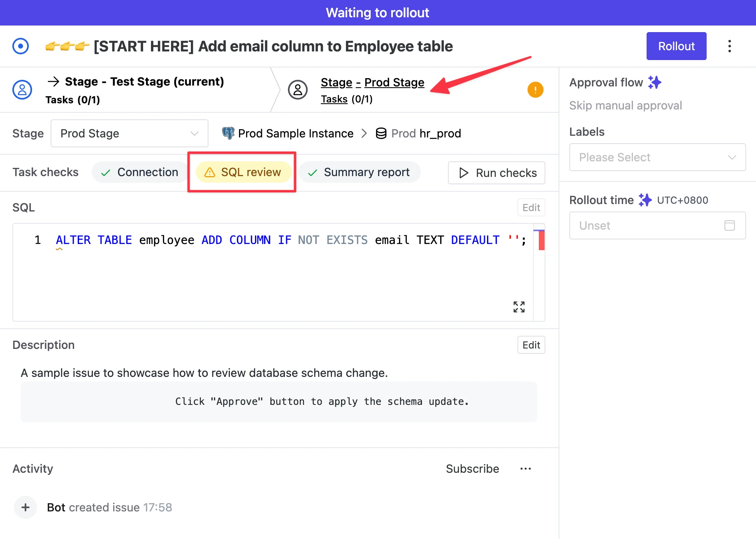This screenshot has width=756, height=539.
Task: Open the Labels Please Select dropdown
Action: pos(657,157)
